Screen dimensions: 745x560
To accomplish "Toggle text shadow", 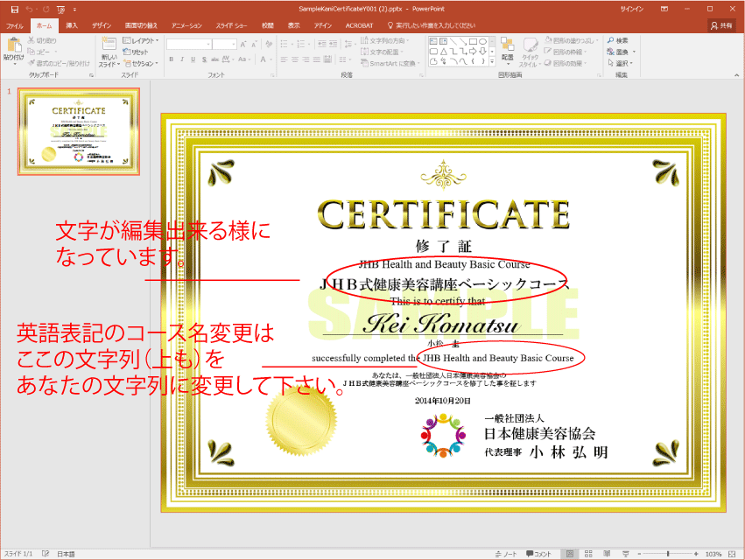I will pos(204,59).
